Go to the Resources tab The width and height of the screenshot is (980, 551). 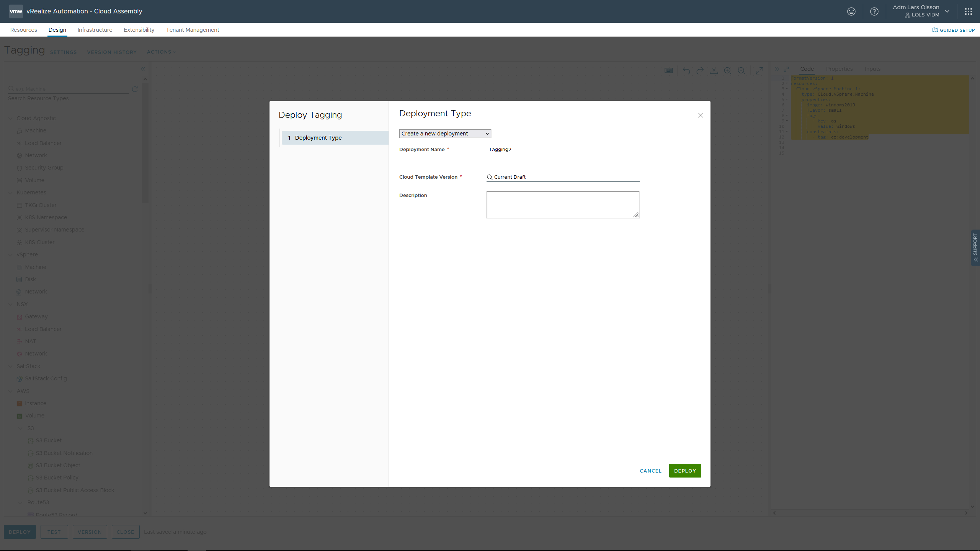(24, 30)
